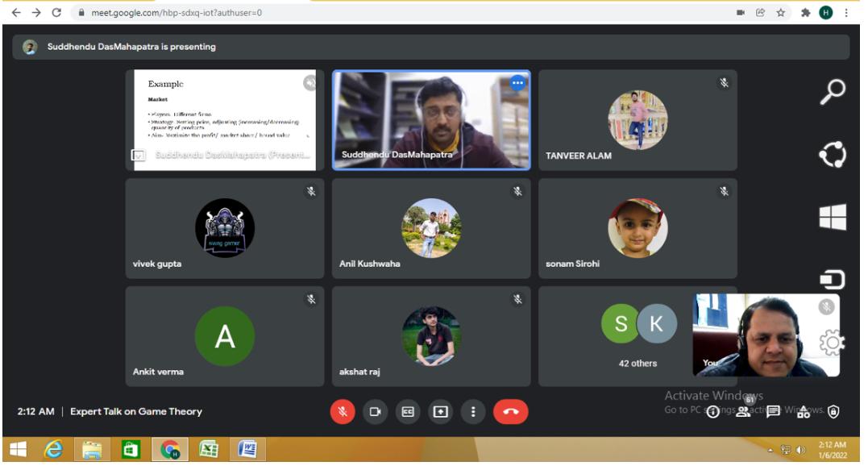Open Chrome's three-dot menu

(x=846, y=13)
